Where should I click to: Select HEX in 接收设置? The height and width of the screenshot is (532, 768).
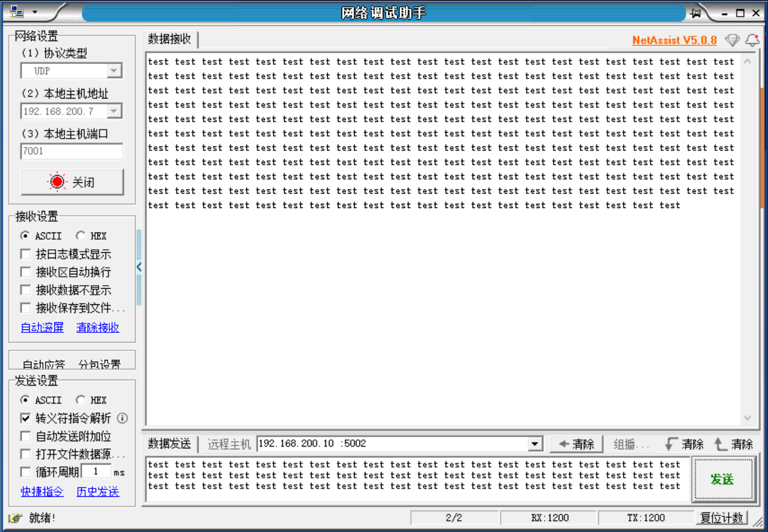tap(91, 236)
